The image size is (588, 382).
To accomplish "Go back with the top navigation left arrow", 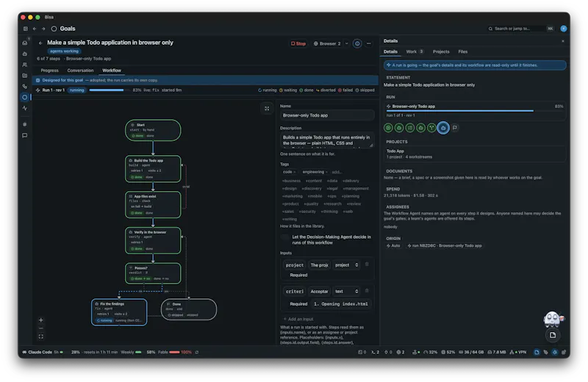I will coord(35,29).
